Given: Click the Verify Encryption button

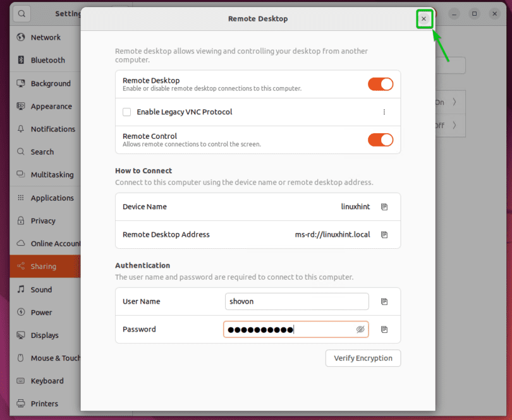Looking at the screenshot, I should click(x=363, y=358).
